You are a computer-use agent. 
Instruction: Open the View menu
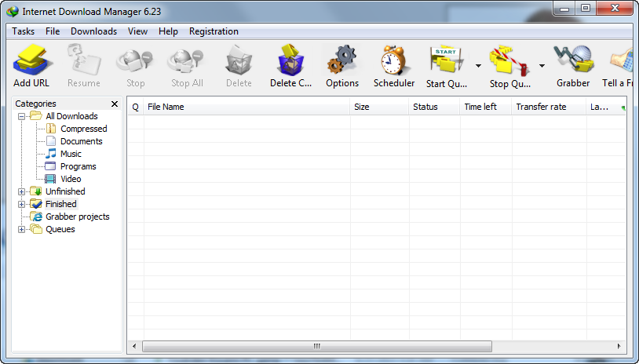[137, 31]
